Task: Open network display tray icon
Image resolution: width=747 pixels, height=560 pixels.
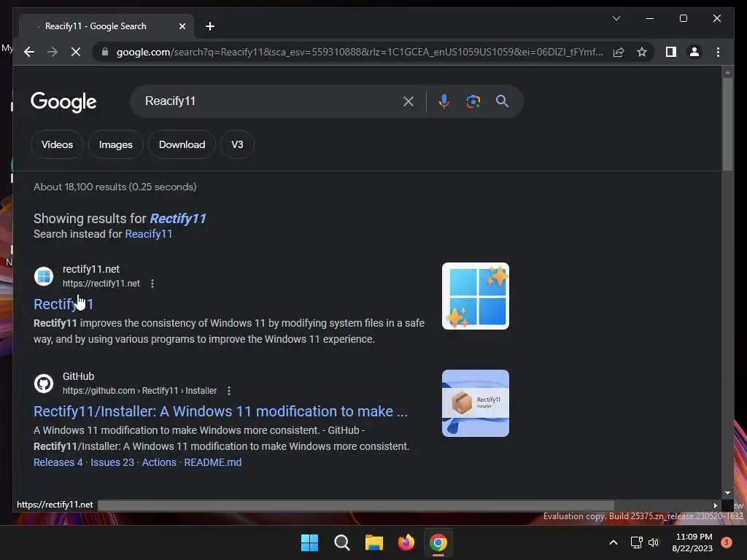Action: pos(636,542)
